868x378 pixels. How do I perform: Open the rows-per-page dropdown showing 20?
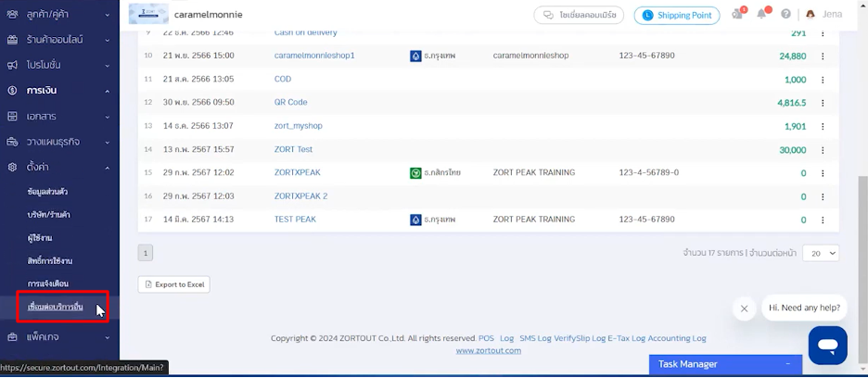point(820,253)
